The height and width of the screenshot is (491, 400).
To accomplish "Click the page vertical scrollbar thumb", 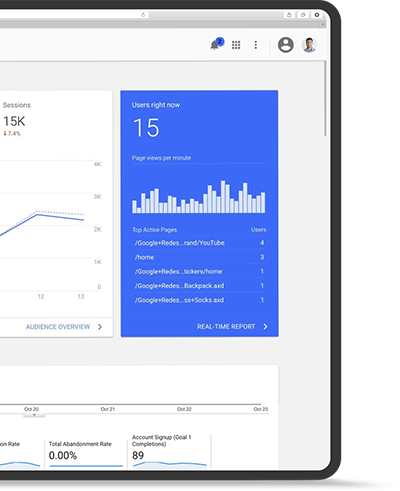I will point(325,99).
